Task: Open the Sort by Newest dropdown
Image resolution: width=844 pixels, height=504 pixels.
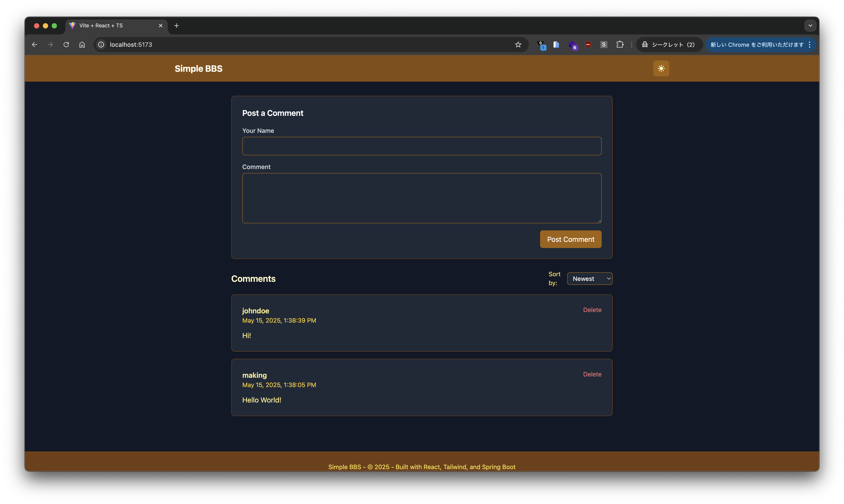Action: (x=589, y=278)
